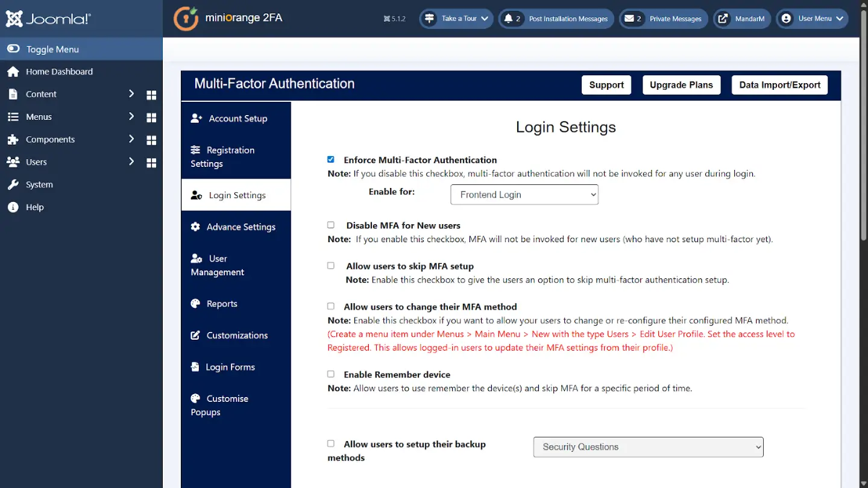The width and height of the screenshot is (868, 488).
Task: Click the Support button
Action: pos(606,85)
